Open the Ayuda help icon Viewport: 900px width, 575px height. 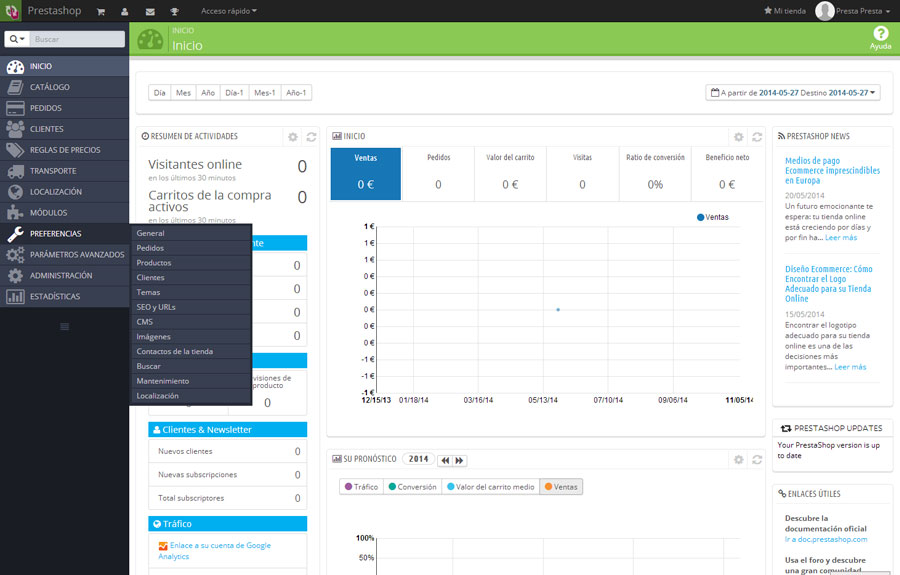tap(880, 38)
